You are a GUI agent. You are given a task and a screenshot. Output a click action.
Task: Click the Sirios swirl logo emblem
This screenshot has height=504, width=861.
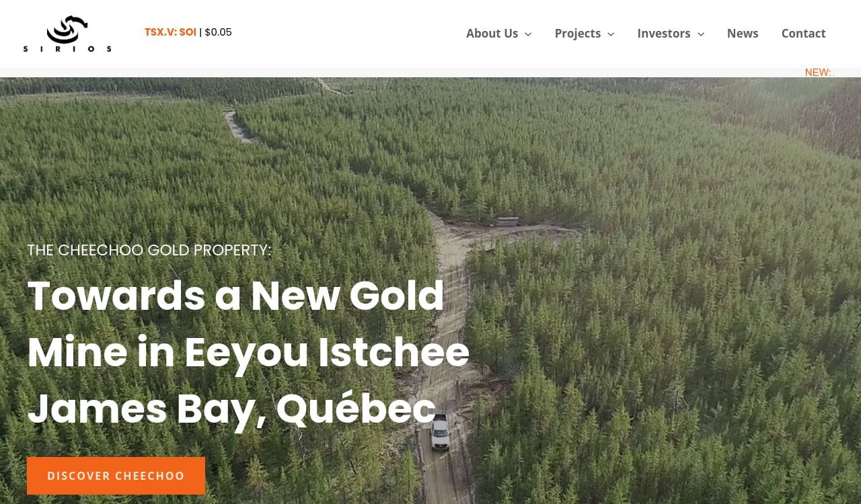(x=67, y=30)
